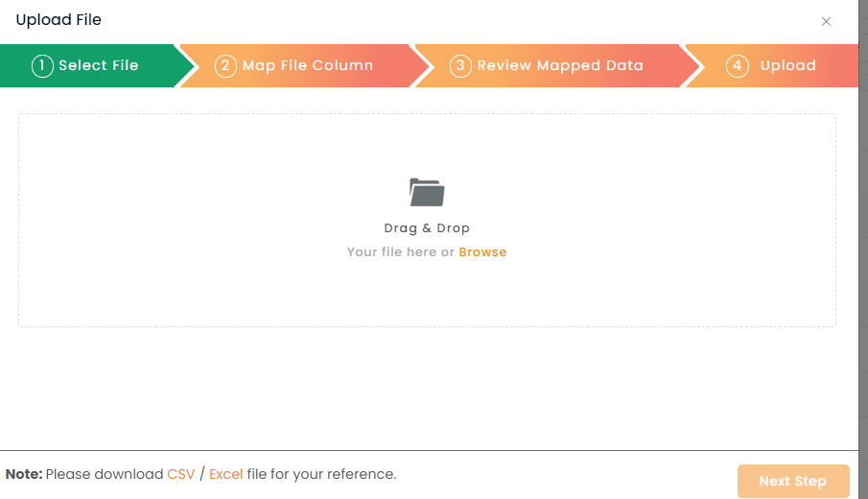868x499 pixels.
Task: Download the Excel reference file
Action: click(225, 475)
